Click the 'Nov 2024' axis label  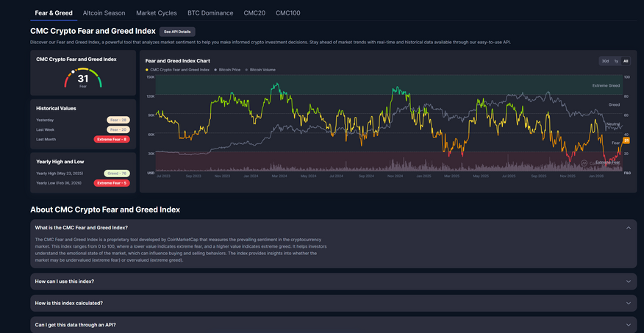pos(394,176)
